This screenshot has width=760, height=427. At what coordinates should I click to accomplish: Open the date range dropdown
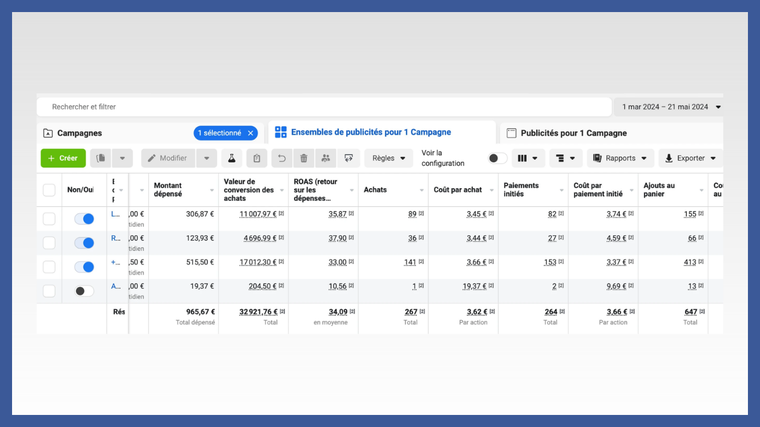coord(669,107)
